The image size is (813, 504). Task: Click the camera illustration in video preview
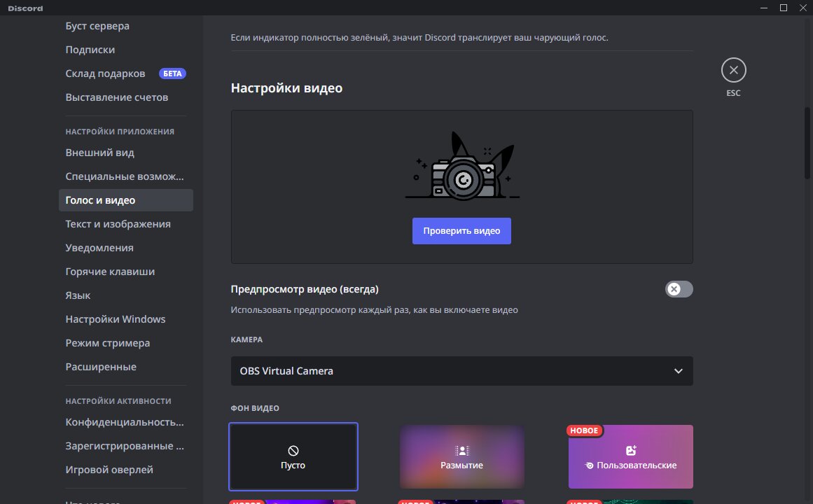click(x=462, y=166)
